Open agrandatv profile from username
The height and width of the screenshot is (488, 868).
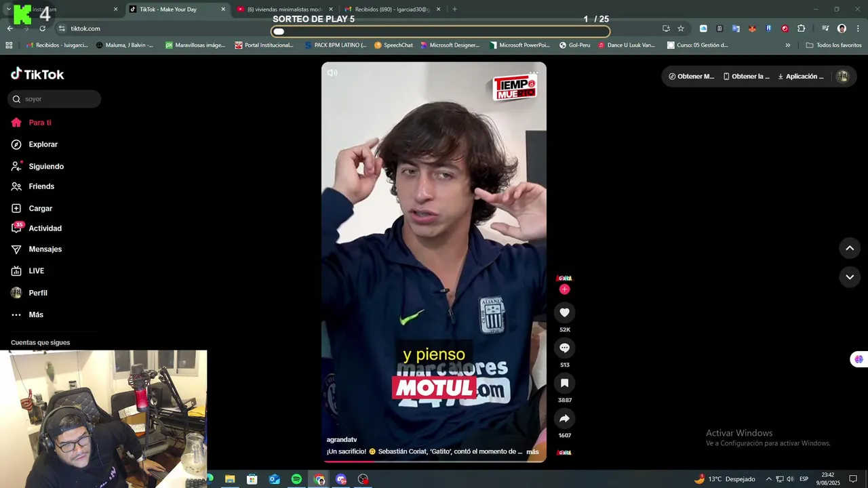click(x=342, y=440)
